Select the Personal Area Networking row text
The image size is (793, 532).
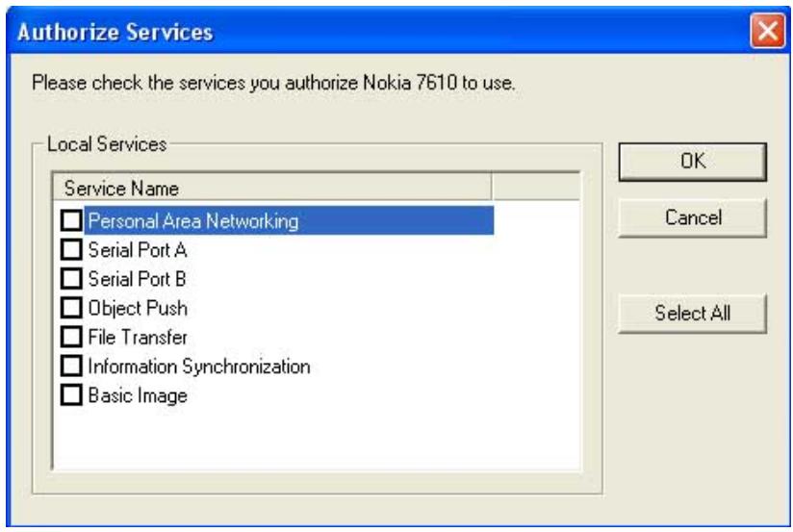(x=193, y=221)
